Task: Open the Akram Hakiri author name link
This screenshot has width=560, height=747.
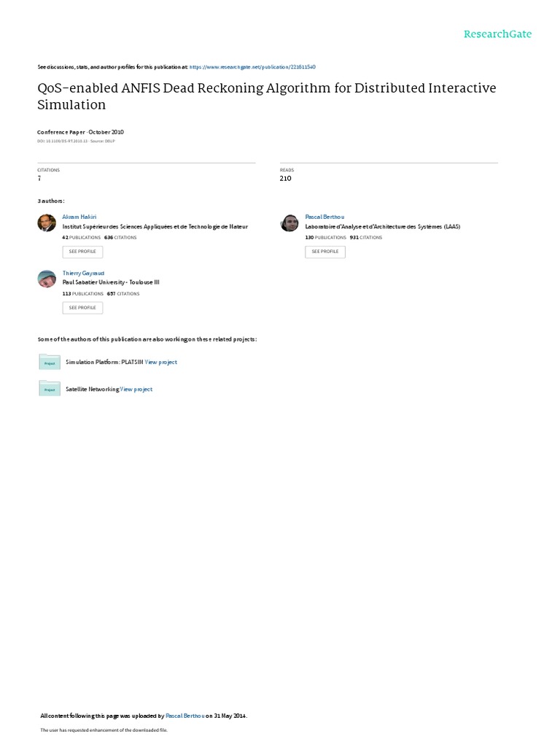Action: [79, 217]
